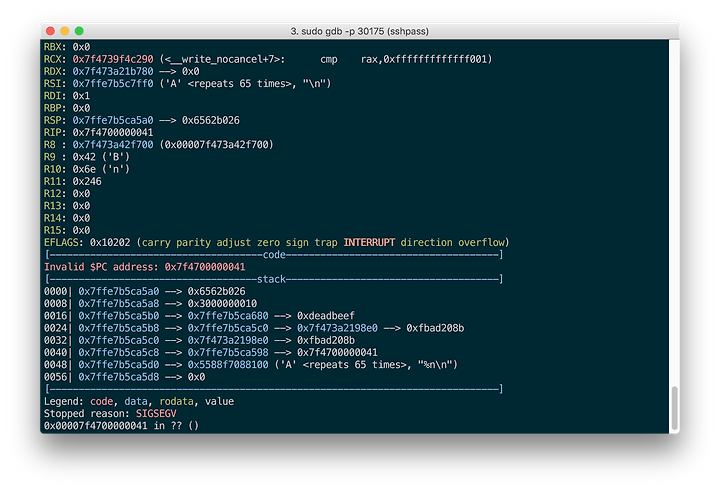
Task: Click the heap address 0x5588f7088100
Action: (228, 365)
